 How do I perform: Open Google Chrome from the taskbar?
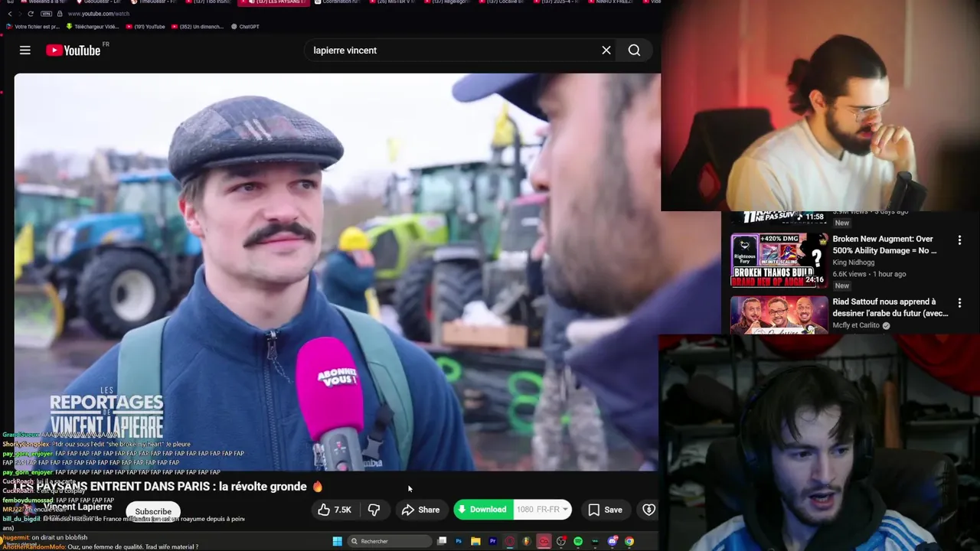629,541
